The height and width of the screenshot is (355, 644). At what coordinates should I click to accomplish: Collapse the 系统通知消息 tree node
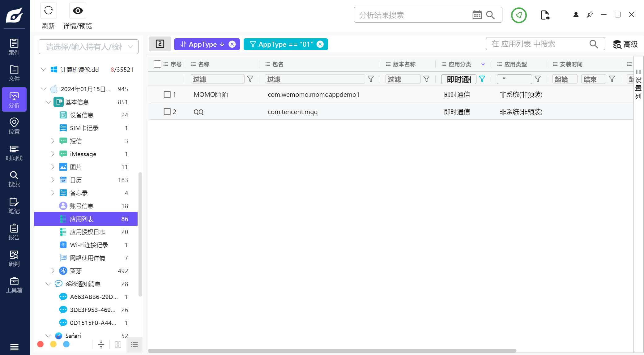click(48, 284)
